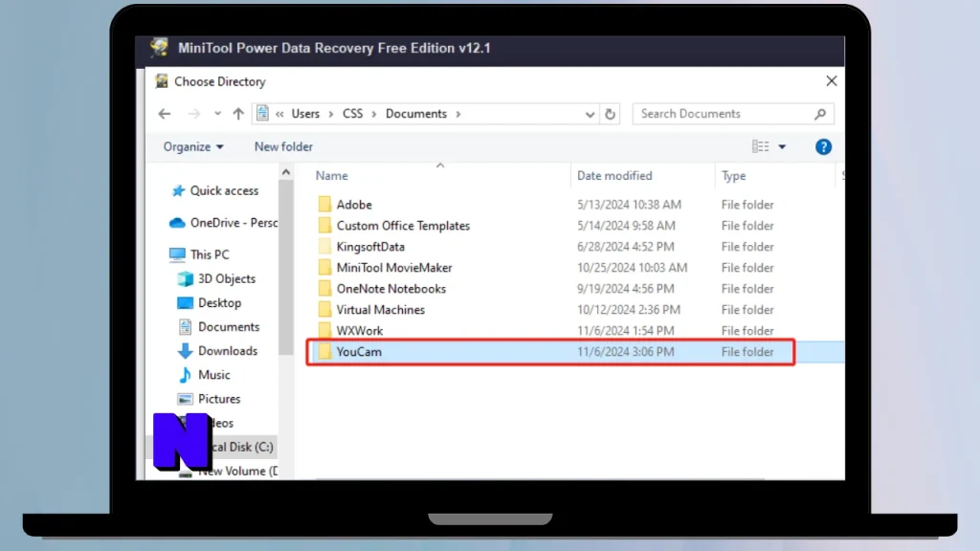Select the YouCam folder icon
The height and width of the screenshot is (551, 980).
pos(324,352)
